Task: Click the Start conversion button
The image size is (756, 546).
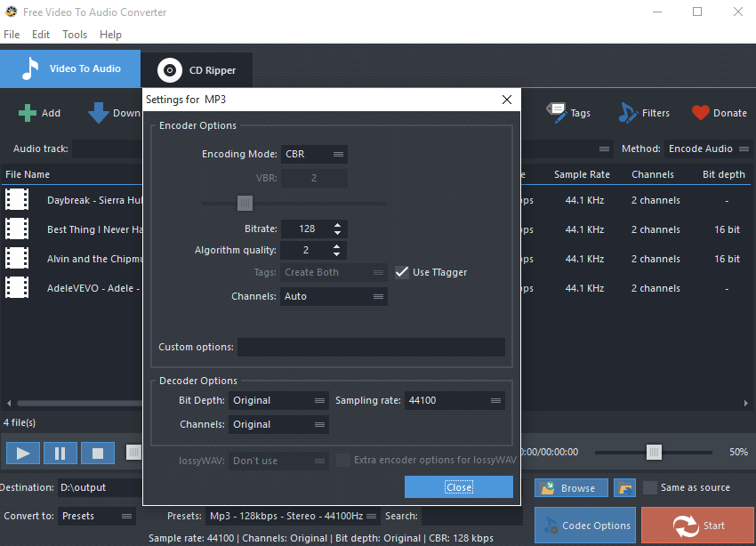Action: [x=697, y=526]
